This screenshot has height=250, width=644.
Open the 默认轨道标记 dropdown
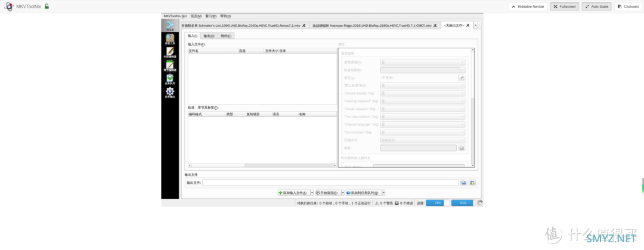pyautogui.click(x=423, y=85)
